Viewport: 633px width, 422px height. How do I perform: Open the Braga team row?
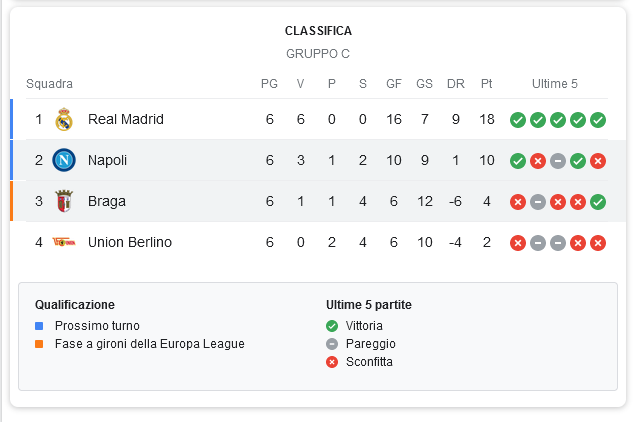click(x=318, y=201)
